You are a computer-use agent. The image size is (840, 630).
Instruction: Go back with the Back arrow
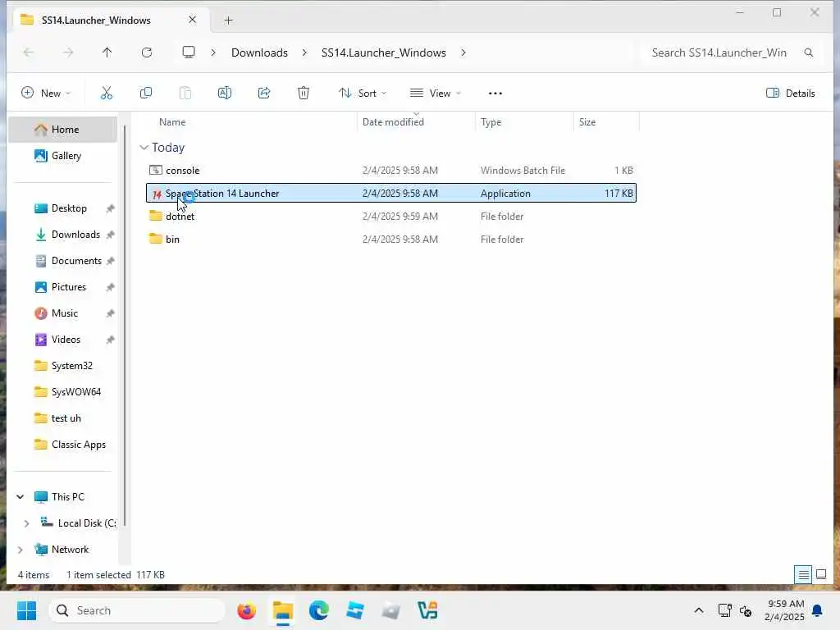(29, 52)
